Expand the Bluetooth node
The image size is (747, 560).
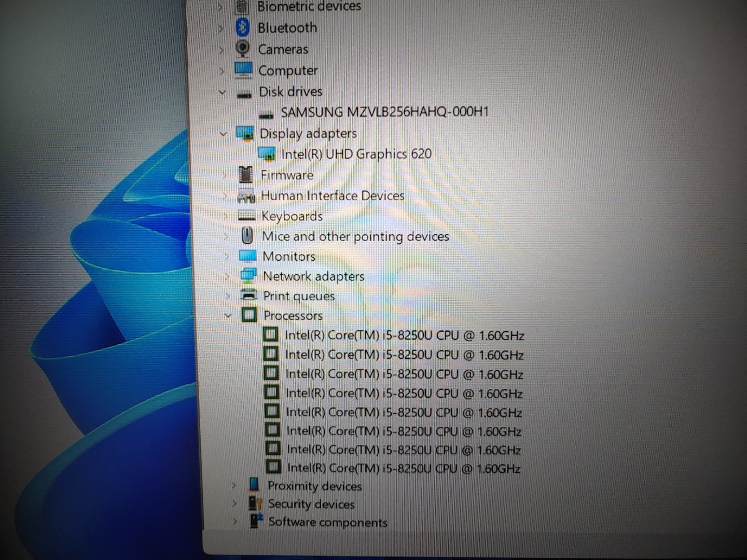coord(221,28)
